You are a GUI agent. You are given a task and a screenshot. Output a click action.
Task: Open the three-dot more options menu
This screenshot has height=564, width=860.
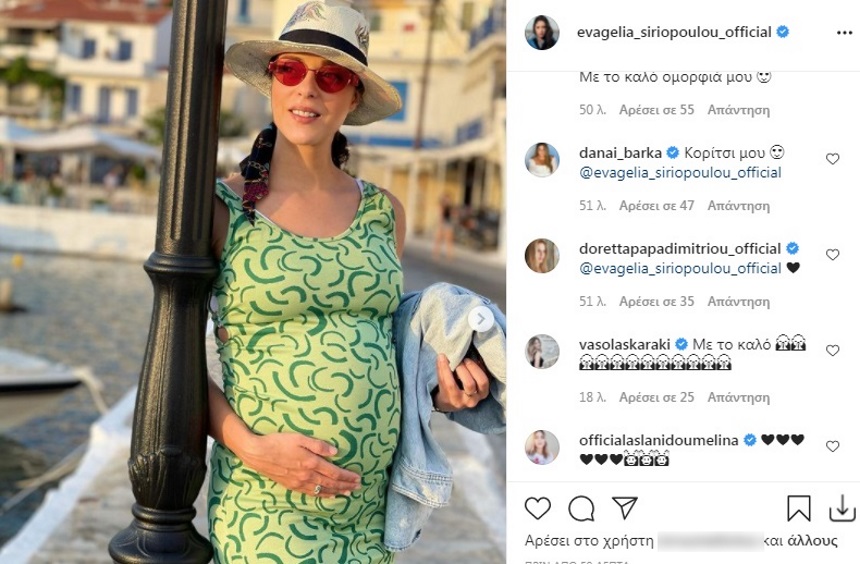click(844, 33)
